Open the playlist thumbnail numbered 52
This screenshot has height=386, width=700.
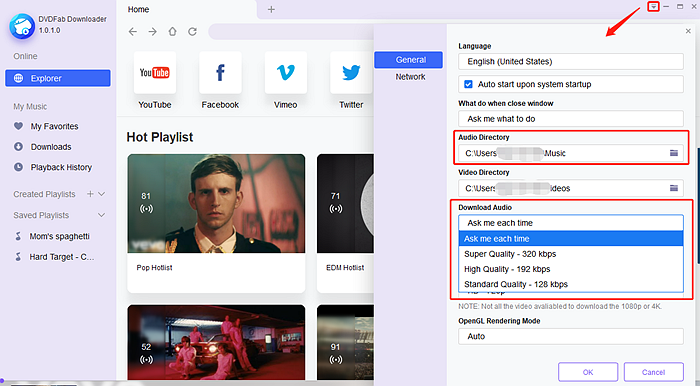pos(216,342)
